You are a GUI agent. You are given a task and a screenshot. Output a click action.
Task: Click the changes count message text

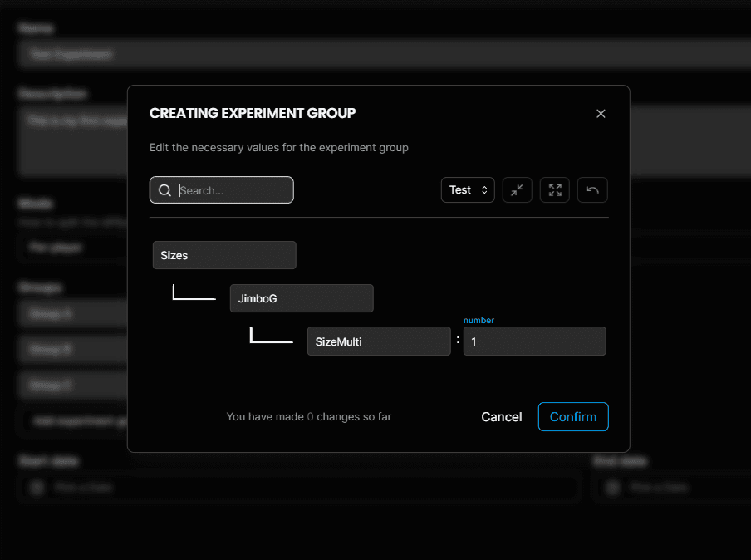click(309, 417)
